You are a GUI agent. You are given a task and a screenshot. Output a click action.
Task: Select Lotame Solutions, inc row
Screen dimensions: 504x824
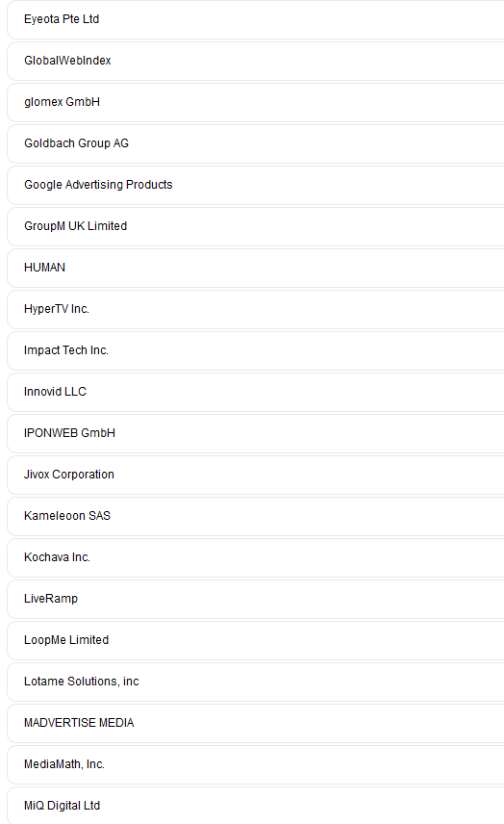[256, 682]
